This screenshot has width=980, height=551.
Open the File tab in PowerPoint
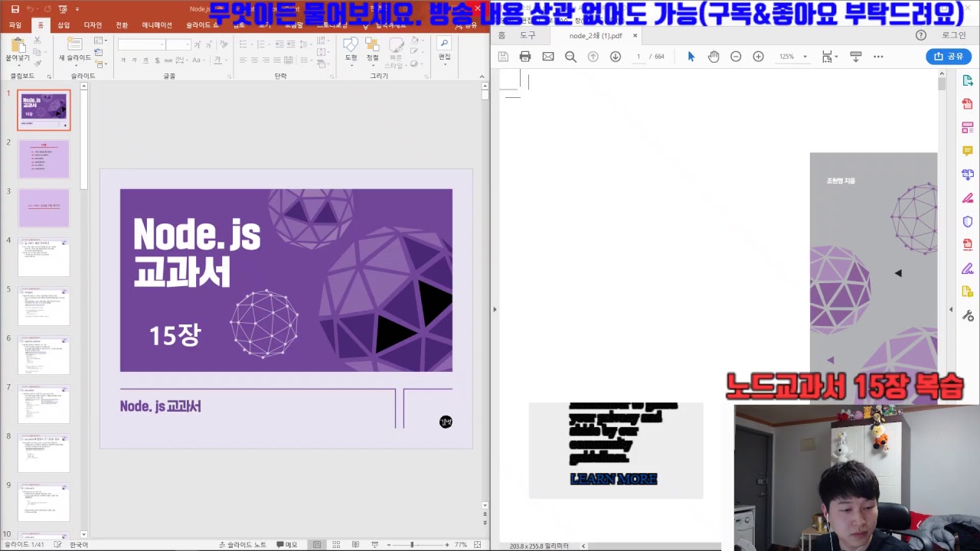click(15, 25)
